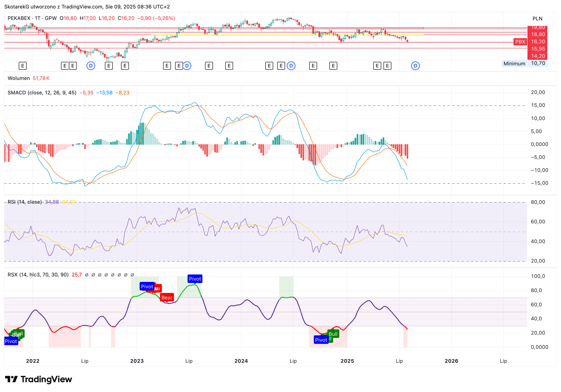
Task: Select the red PBX price tag
Action: click(x=520, y=42)
